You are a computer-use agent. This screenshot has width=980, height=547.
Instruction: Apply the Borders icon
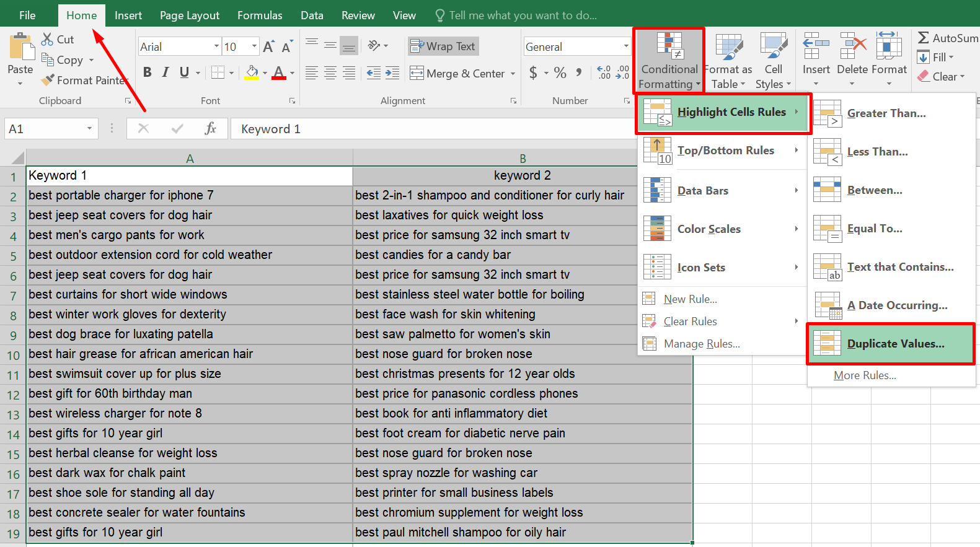coord(218,72)
